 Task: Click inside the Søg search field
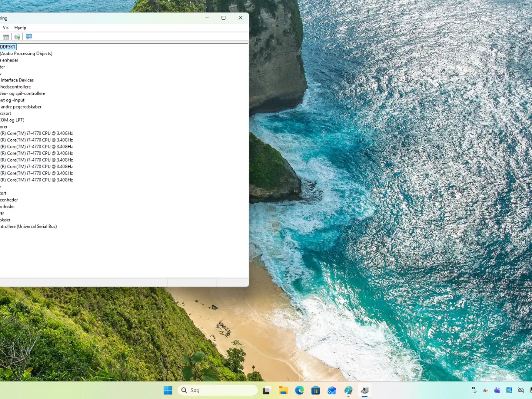pyautogui.click(x=217, y=390)
